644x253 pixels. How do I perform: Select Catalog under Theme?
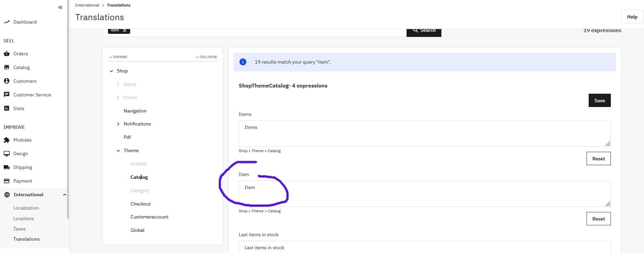139,177
